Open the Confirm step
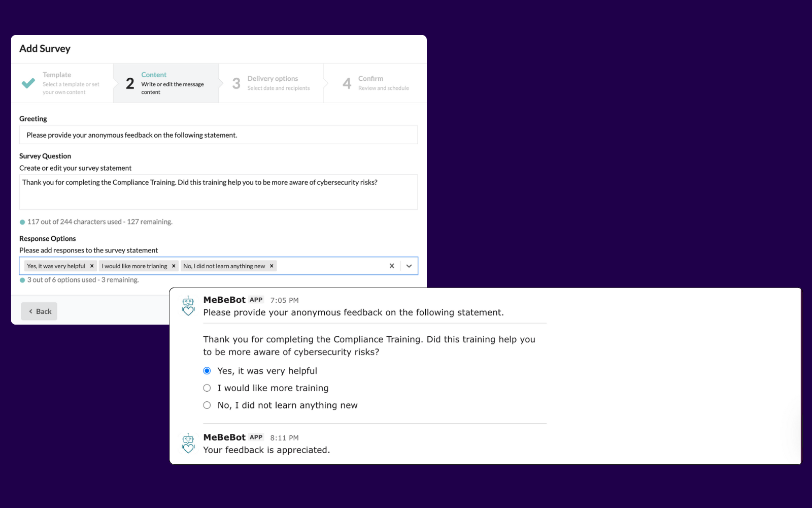 click(375, 83)
